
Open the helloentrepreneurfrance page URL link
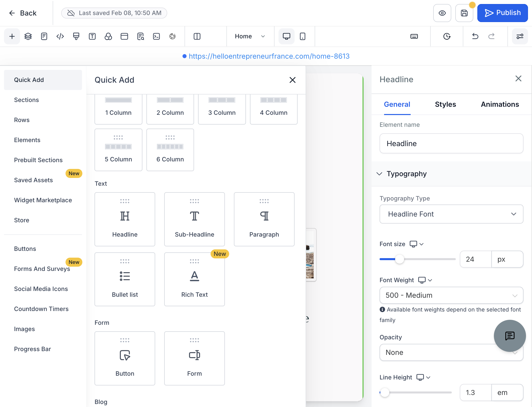point(269,56)
